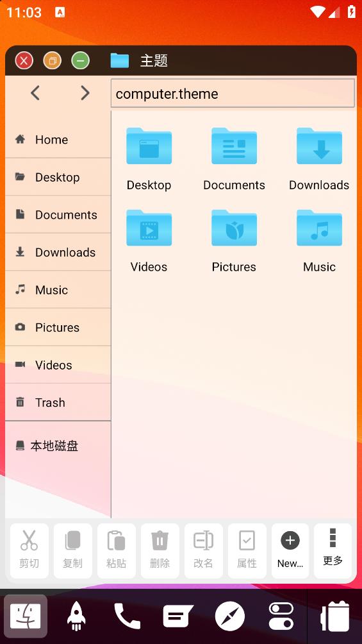
Task: Open the messages app in dock
Action: point(178,616)
